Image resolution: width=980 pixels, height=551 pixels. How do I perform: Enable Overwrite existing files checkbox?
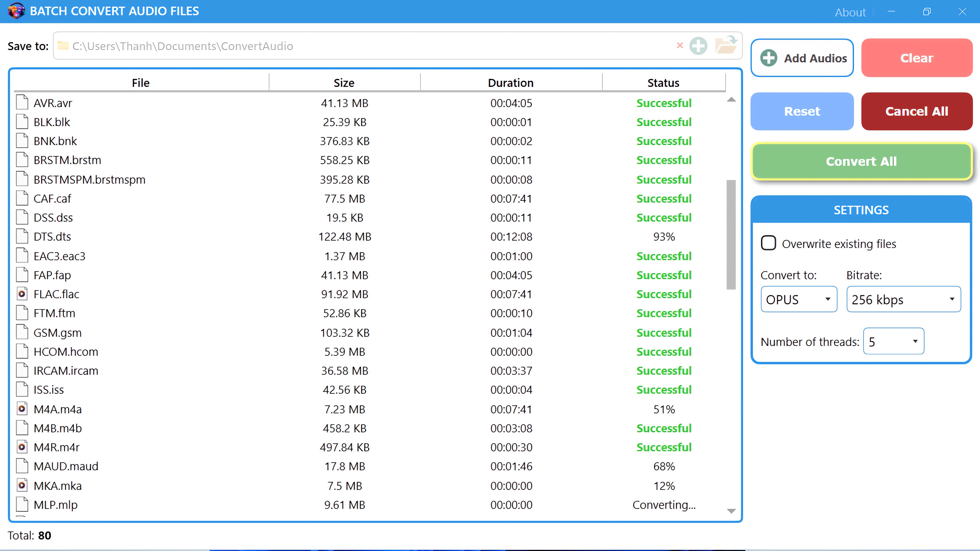click(768, 243)
